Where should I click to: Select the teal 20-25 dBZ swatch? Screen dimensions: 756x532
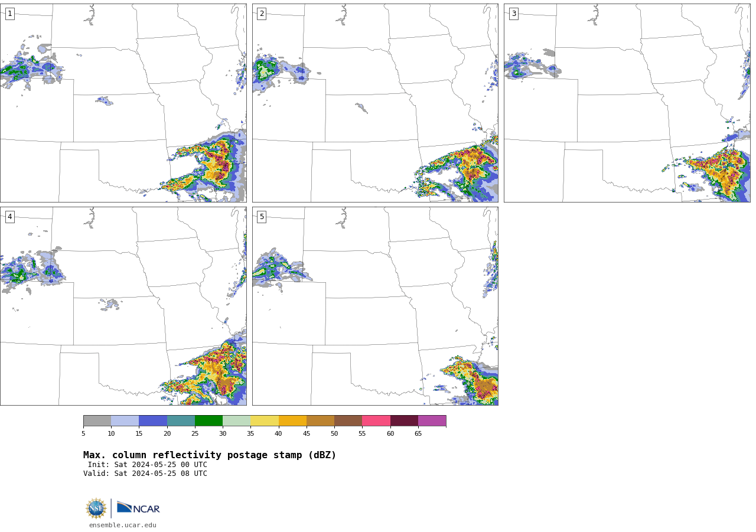pyautogui.click(x=181, y=421)
